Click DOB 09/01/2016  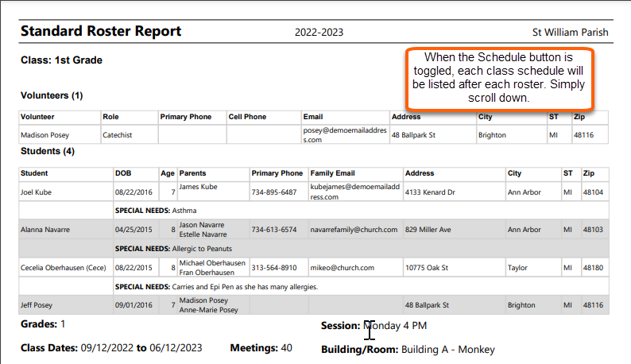pyautogui.click(x=134, y=305)
